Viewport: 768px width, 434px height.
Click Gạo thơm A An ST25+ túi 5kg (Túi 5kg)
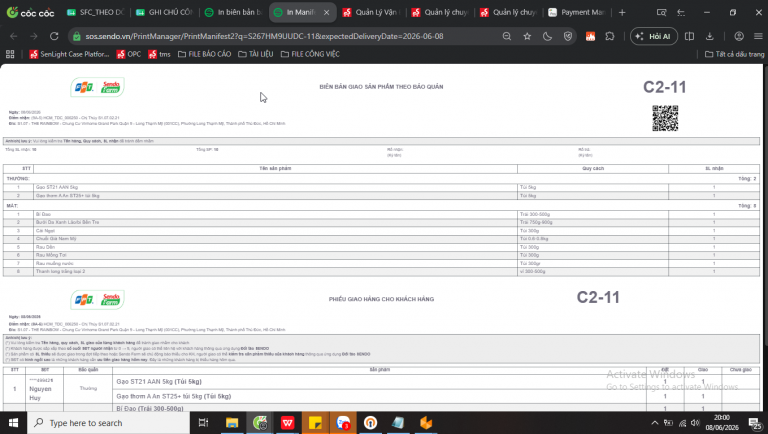coord(173,396)
